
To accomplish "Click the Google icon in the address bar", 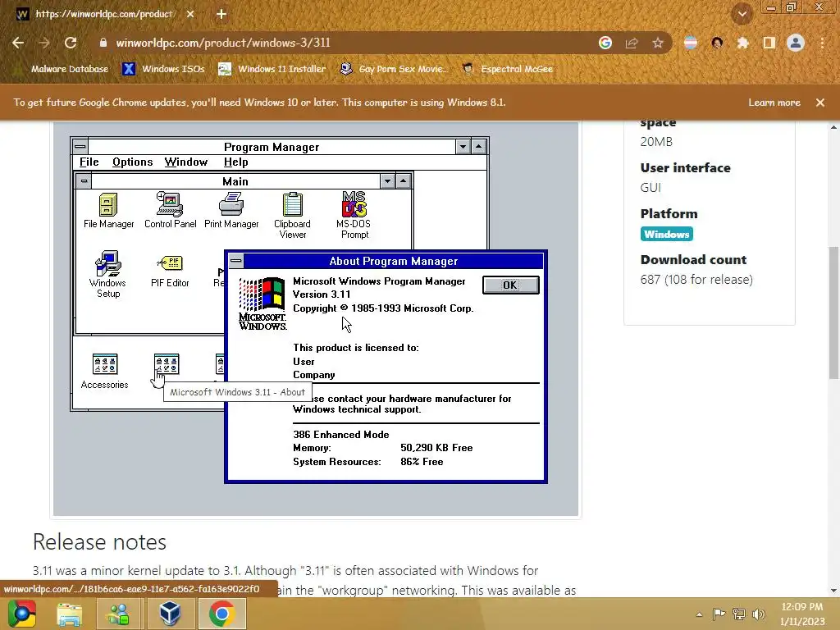I will (605, 43).
